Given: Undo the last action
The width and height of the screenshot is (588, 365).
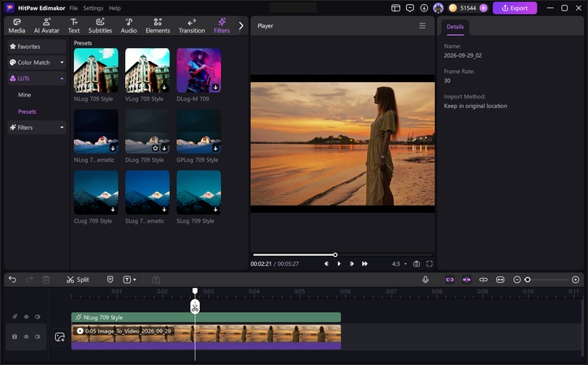Looking at the screenshot, I should tap(12, 280).
